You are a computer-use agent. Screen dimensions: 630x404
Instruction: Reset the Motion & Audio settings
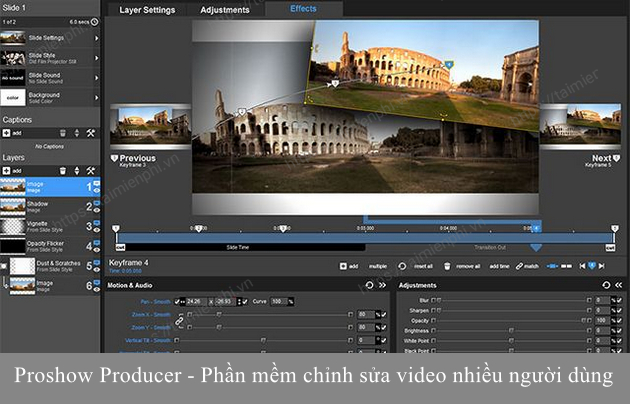(x=369, y=285)
